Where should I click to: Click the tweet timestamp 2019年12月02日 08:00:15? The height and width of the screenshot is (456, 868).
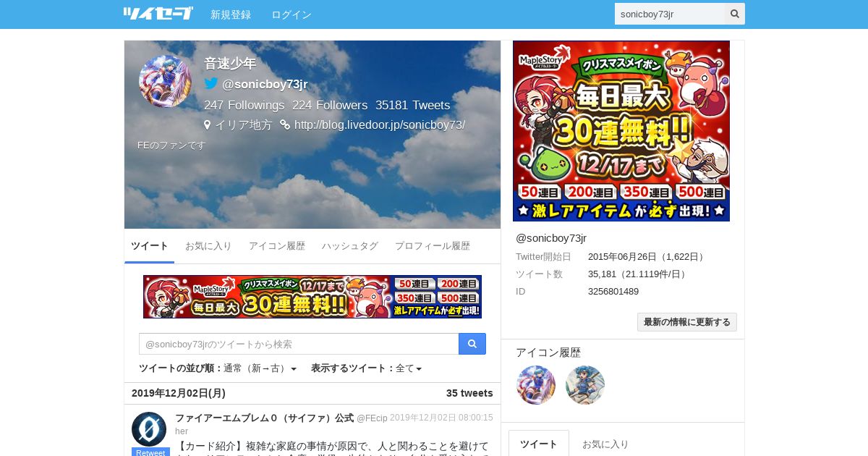point(441,418)
